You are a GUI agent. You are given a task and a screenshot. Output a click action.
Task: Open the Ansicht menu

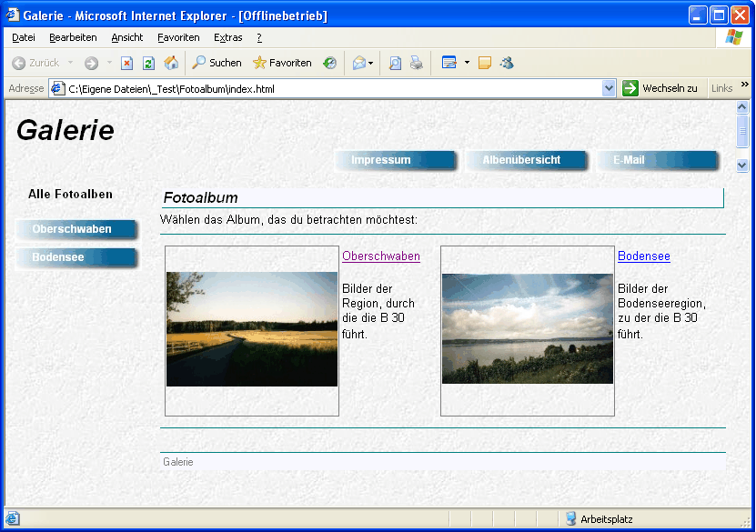[x=126, y=37]
